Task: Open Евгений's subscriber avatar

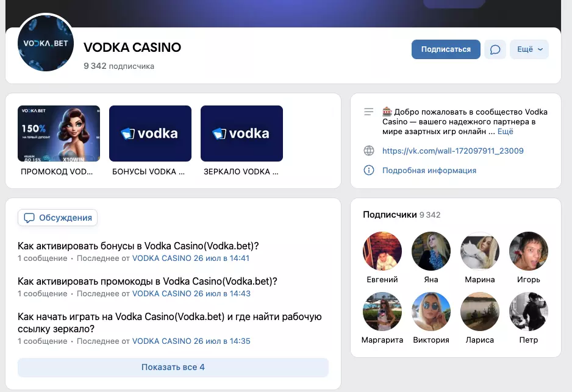Action: (382, 251)
